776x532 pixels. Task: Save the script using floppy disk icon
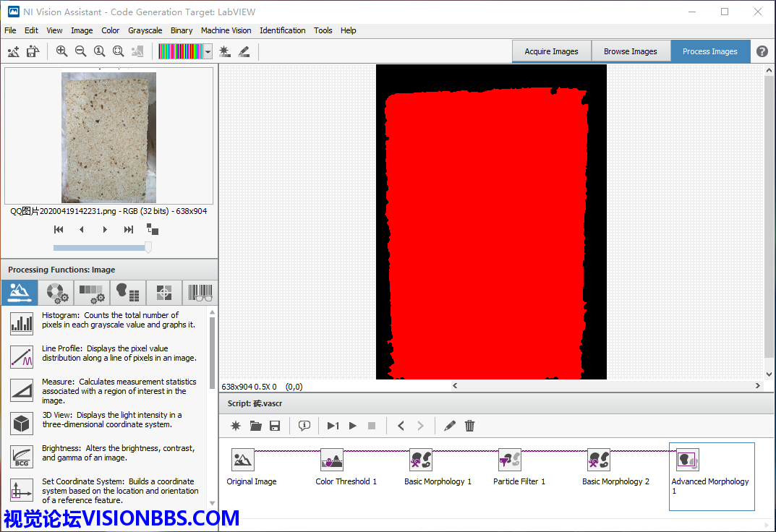click(275, 426)
